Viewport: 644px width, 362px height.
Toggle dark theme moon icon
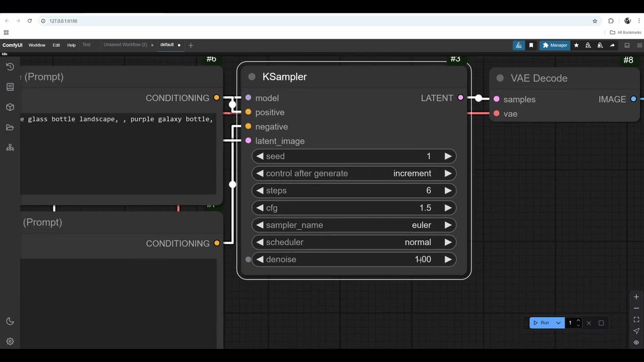[10, 321]
